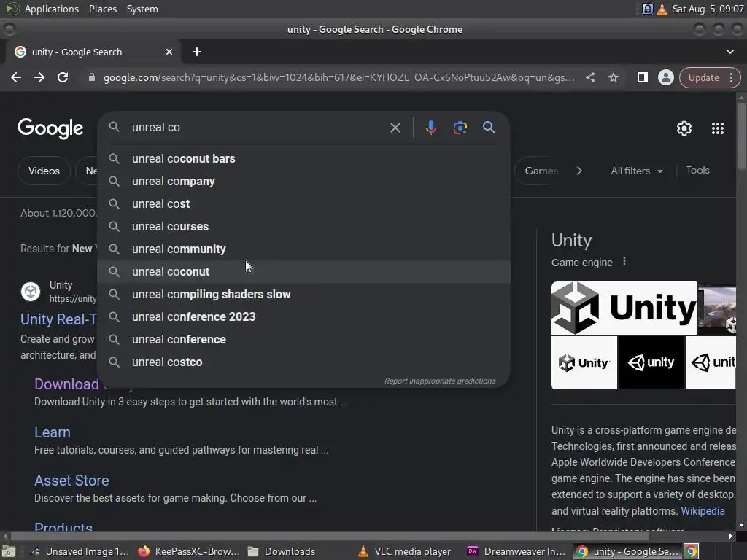Screen dimensions: 747x560
Task: Go forward in browser history
Action: (39, 77)
